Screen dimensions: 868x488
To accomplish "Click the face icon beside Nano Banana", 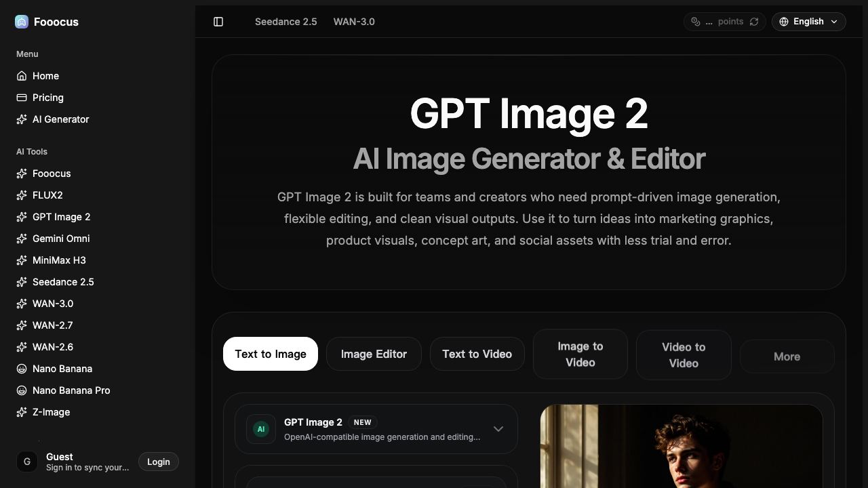I will (22, 369).
